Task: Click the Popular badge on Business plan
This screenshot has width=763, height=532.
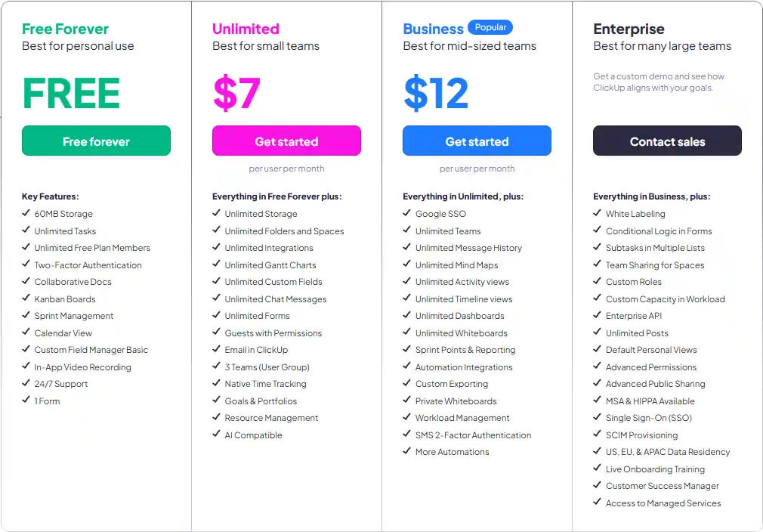Action: click(x=490, y=26)
